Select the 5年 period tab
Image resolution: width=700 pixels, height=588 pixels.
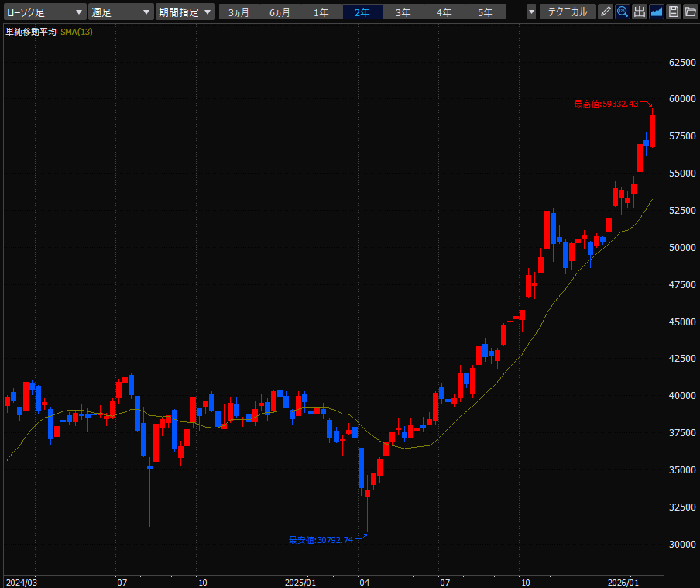coord(486,12)
